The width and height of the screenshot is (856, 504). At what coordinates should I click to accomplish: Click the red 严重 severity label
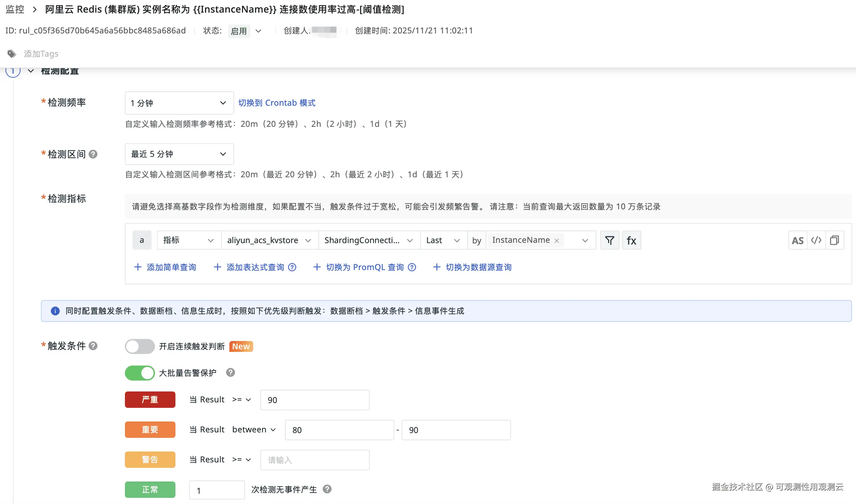click(150, 400)
